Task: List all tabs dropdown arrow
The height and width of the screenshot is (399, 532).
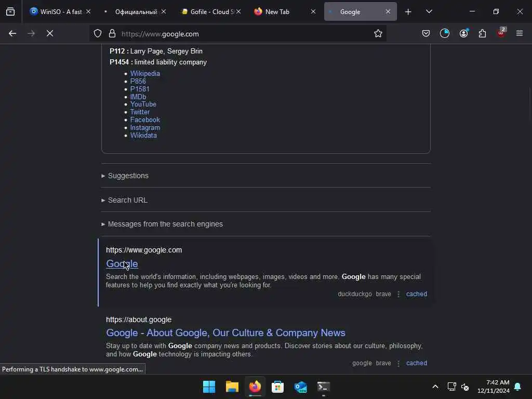Action: pos(429,12)
